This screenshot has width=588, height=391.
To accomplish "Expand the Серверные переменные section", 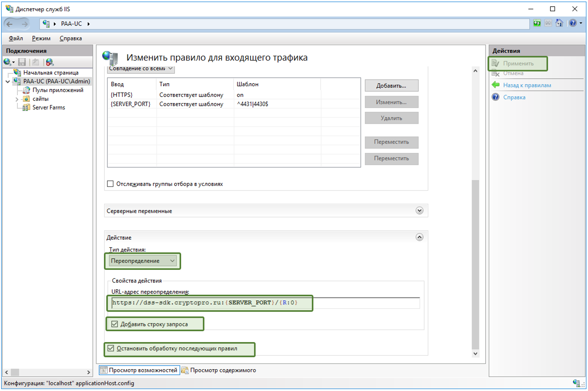I will [x=419, y=210].
